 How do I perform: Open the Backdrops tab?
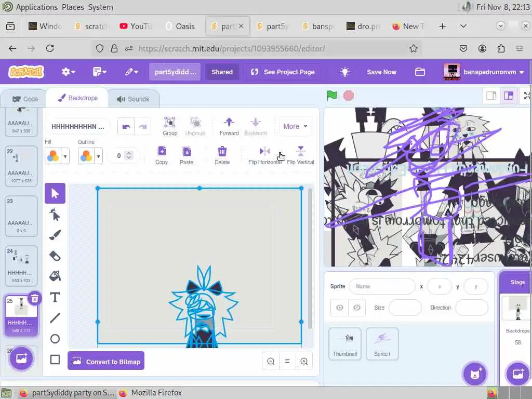77,98
